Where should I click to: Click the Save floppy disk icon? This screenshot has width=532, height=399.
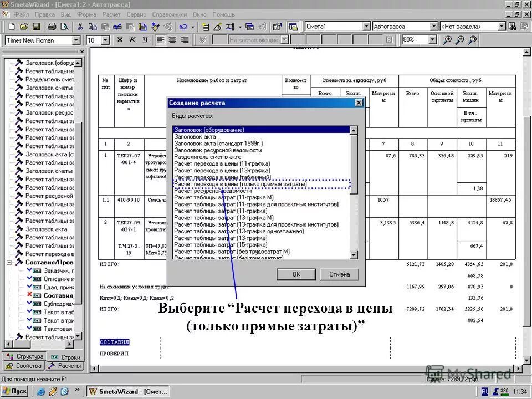tap(37, 27)
